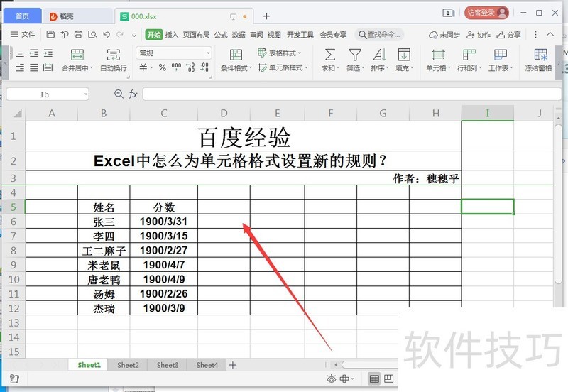Switch to the 公式 ribbon tab
Screen dimensions: 568x392
coord(221,34)
